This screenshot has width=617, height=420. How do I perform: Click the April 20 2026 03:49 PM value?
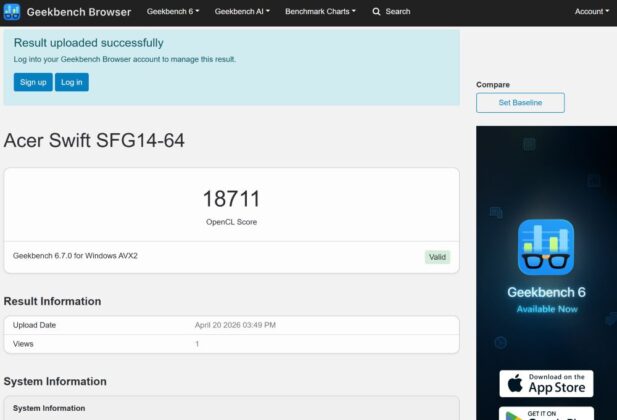tap(235, 325)
